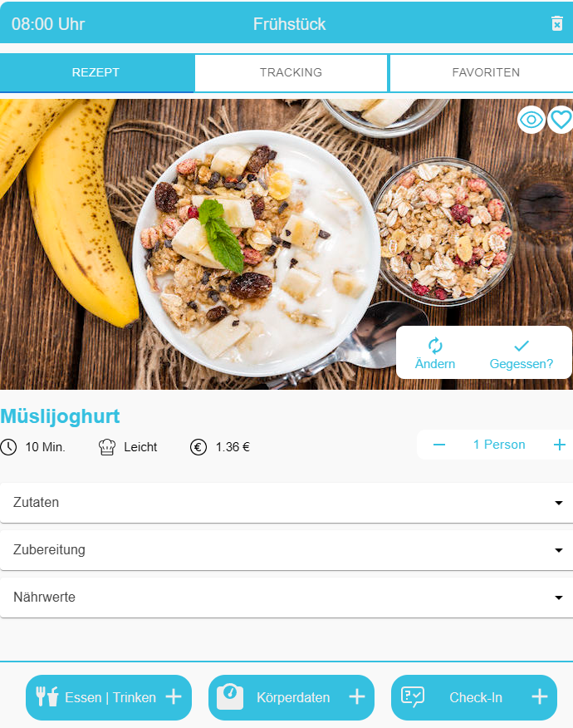Click the clock icon beside 10 Min.
This screenshot has height=728, width=573.
tap(8, 447)
